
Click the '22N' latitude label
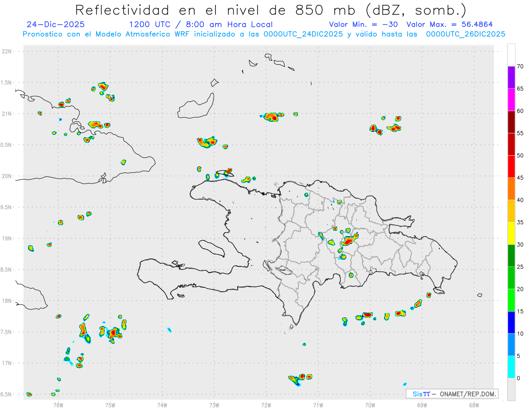[x=7, y=51]
